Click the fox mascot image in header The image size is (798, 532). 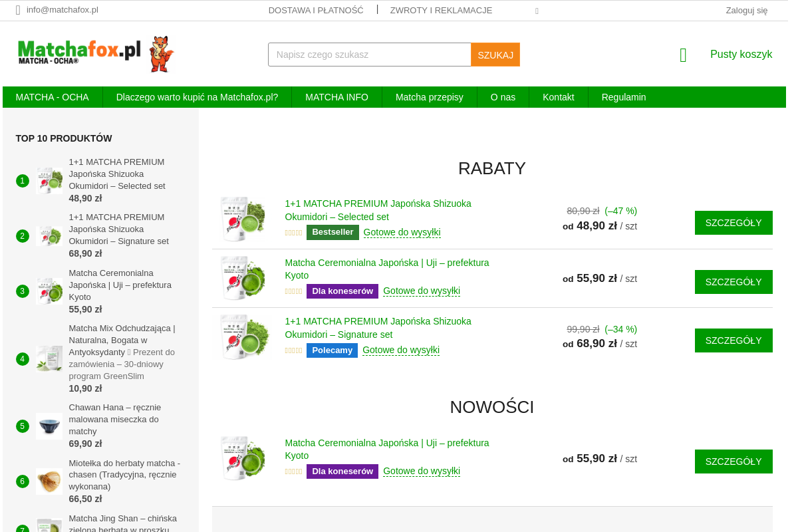click(162, 54)
